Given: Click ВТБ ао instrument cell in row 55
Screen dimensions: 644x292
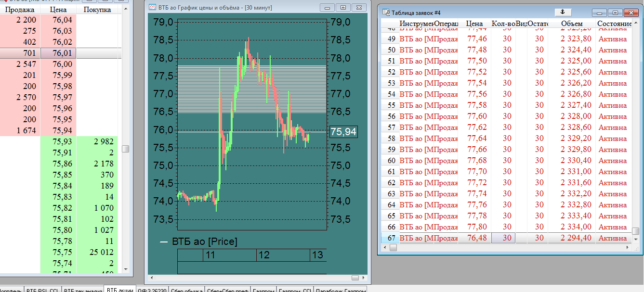Looking at the screenshot, I should (x=416, y=105).
